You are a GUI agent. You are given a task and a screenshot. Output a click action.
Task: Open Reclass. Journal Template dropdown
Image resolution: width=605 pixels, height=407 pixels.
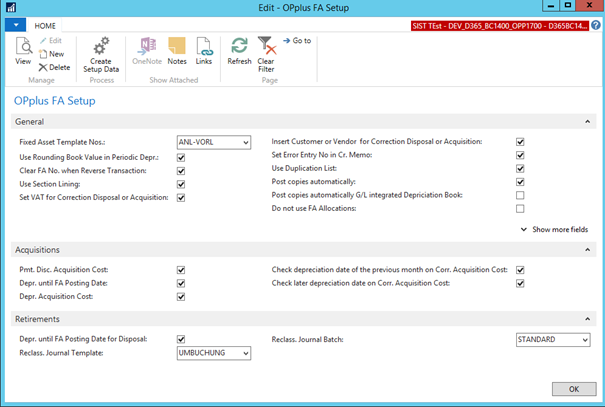coord(246,353)
